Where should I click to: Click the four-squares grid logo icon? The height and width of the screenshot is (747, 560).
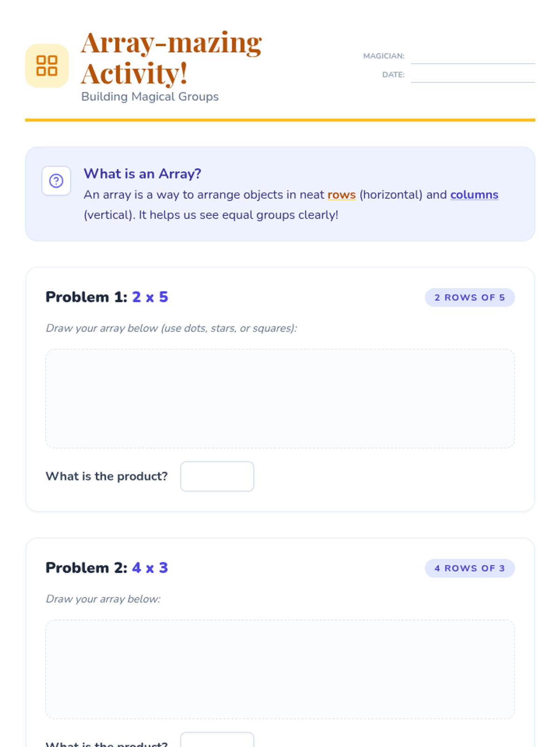pyautogui.click(x=47, y=66)
